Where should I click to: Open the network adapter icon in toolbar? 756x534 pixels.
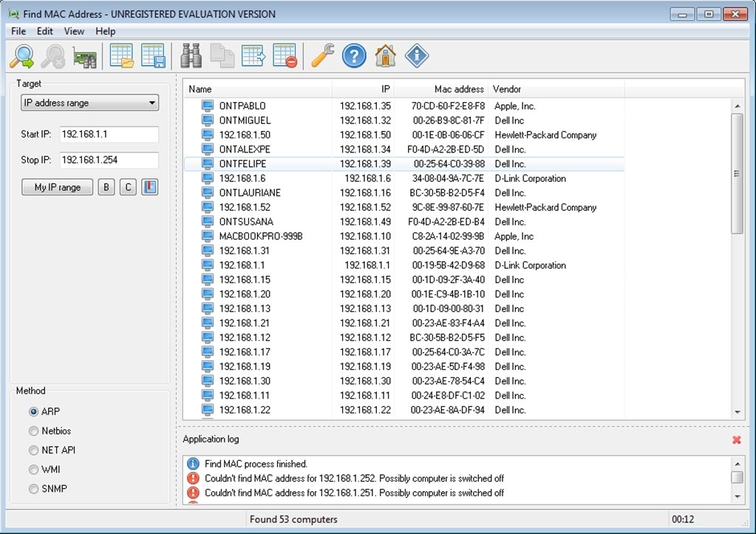point(84,57)
